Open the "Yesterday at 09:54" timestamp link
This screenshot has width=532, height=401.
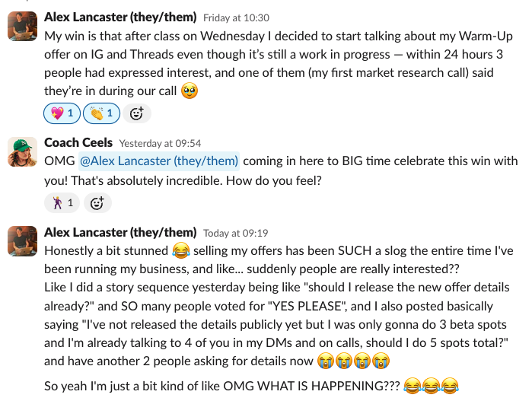(x=160, y=143)
